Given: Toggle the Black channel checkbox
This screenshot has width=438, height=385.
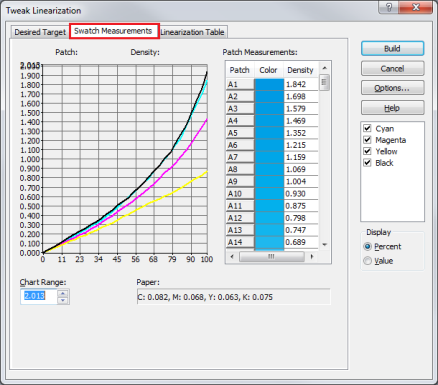Looking at the screenshot, I should [367, 163].
